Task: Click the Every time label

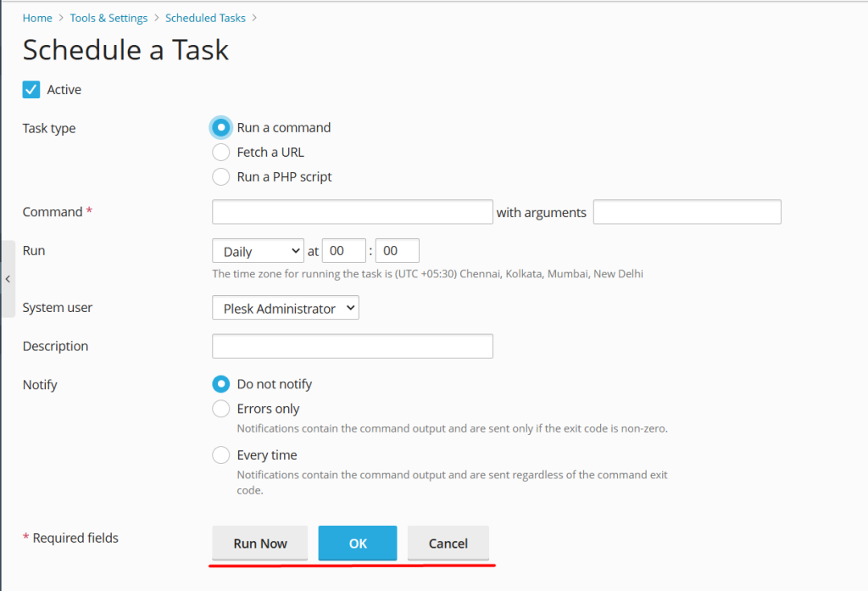Action: pos(267,454)
